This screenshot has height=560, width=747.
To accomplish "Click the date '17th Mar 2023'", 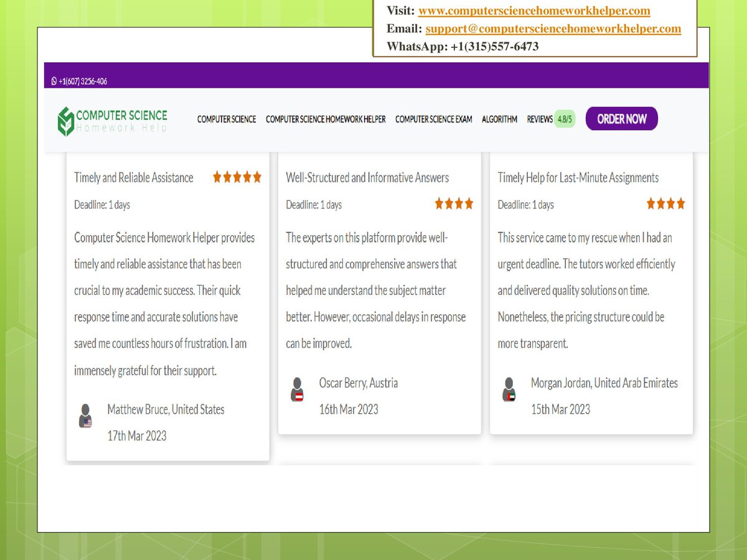I will coord(137,436).
